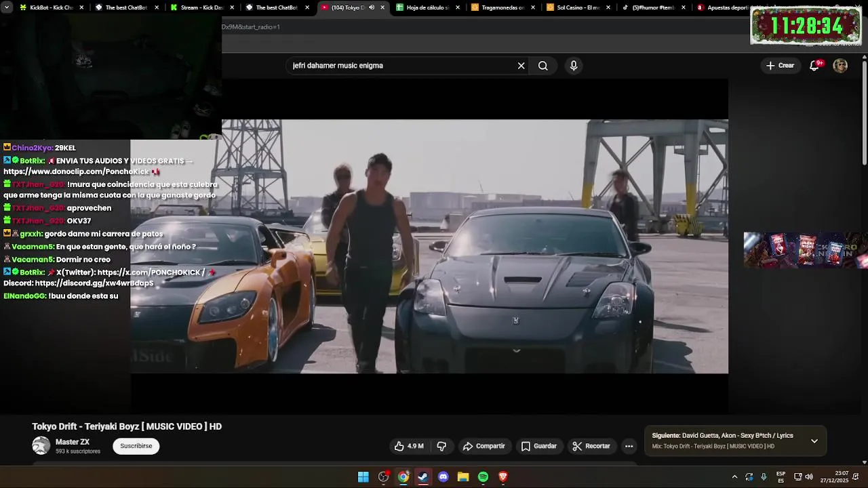The image size is (868, 488).
Task: Click the donoclip.com/PonchoKick chat link
Action: (x=76, y=172)
